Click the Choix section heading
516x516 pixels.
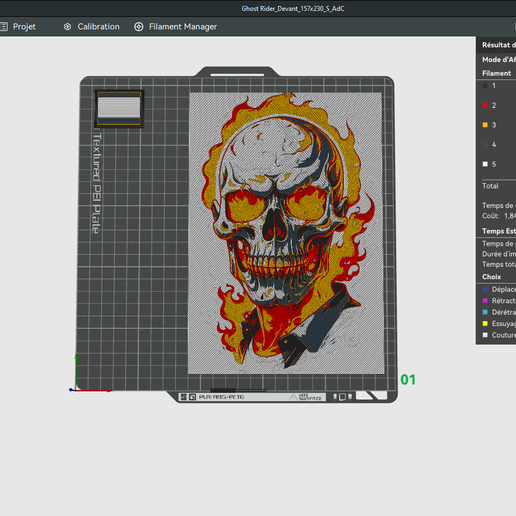(x=491, y=277)
